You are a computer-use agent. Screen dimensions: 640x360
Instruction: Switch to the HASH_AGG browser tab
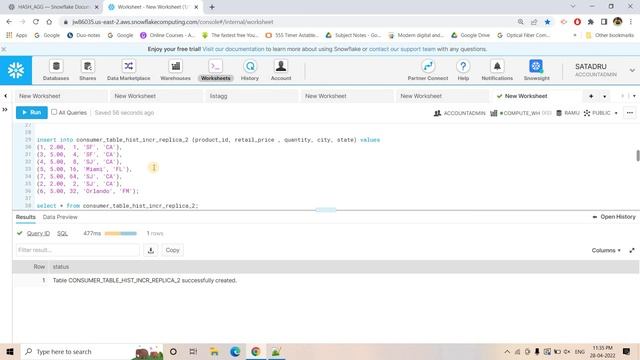[x=53, y=7]
